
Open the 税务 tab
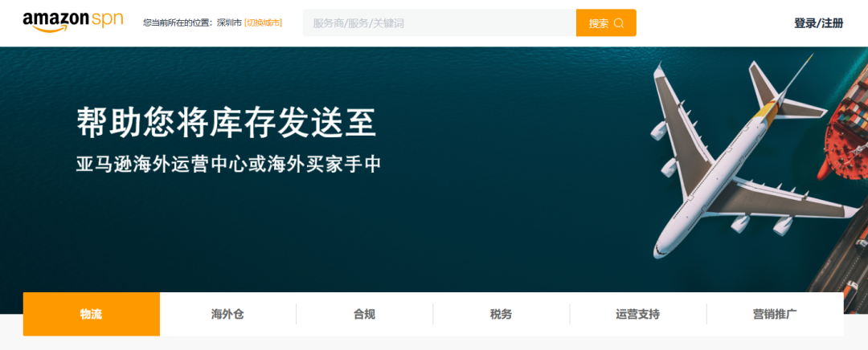[x=501, y=314]
